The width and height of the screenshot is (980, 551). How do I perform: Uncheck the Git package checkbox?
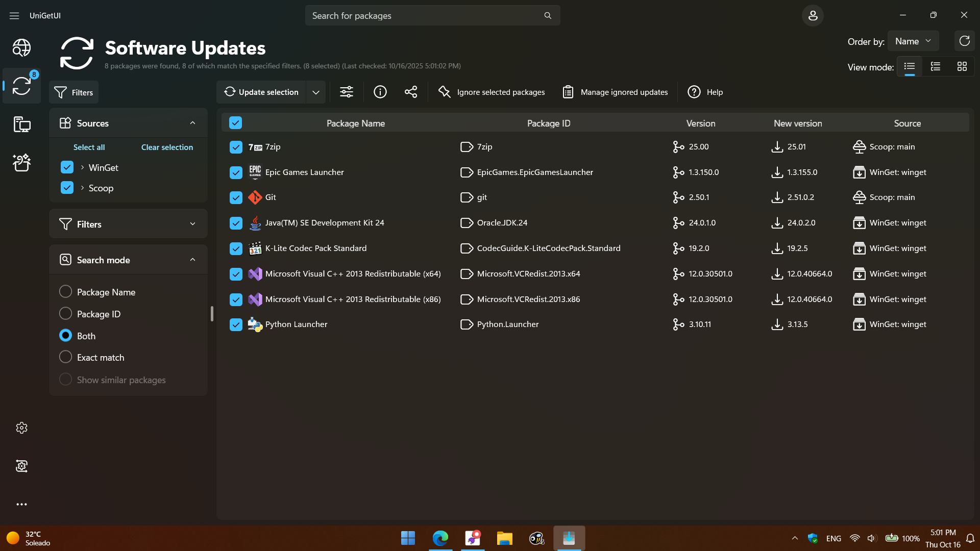click(236, 197)
